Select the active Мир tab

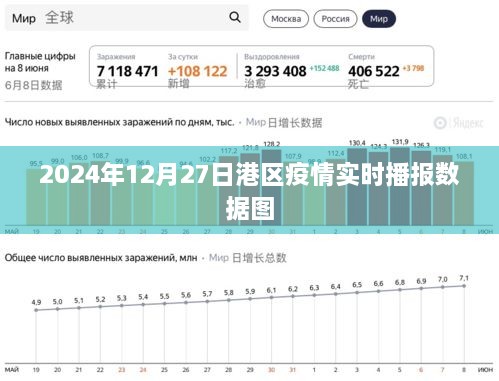[379, 19]
